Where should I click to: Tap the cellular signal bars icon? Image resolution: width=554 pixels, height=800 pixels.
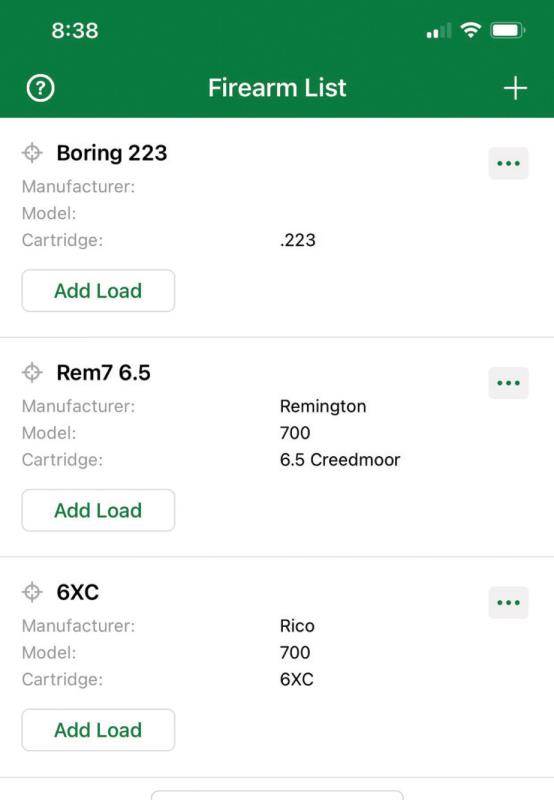click(439, 31)
